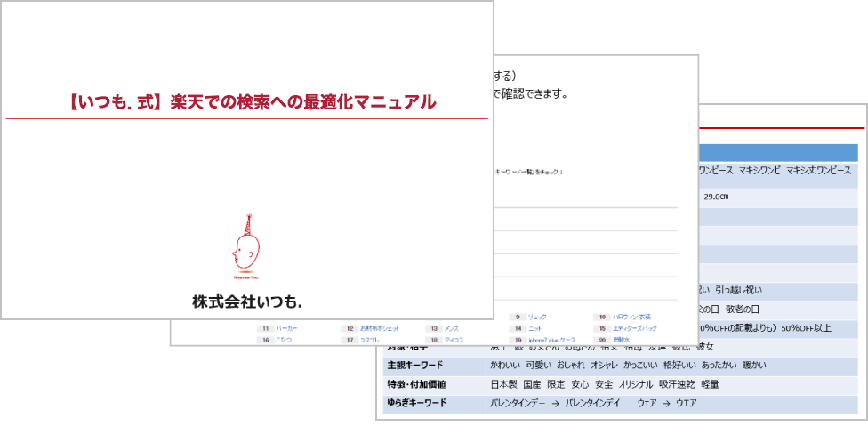The height and width of the screenshot is (426, 868).
Task: Click the 引っ越し祝い keyword
Action: 738,291
